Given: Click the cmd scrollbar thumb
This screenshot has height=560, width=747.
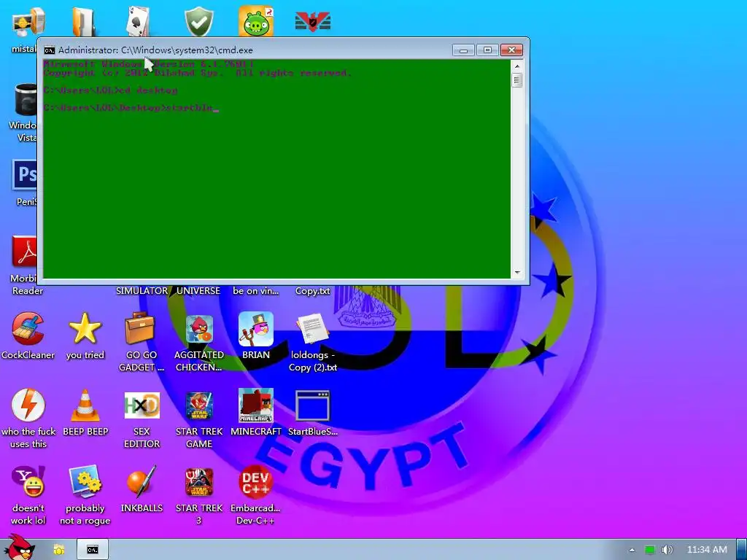Looking at the screenshot, I should coord(517,80).
